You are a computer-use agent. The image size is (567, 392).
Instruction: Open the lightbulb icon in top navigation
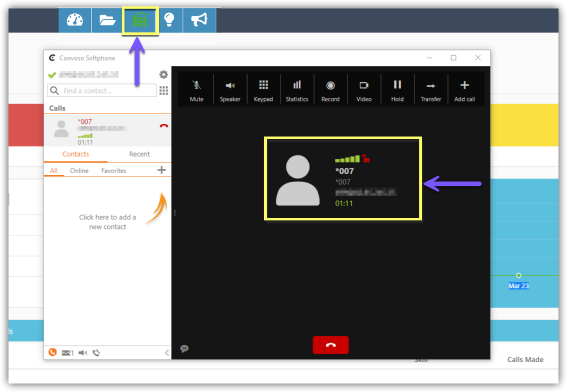(x=169, y=20)
